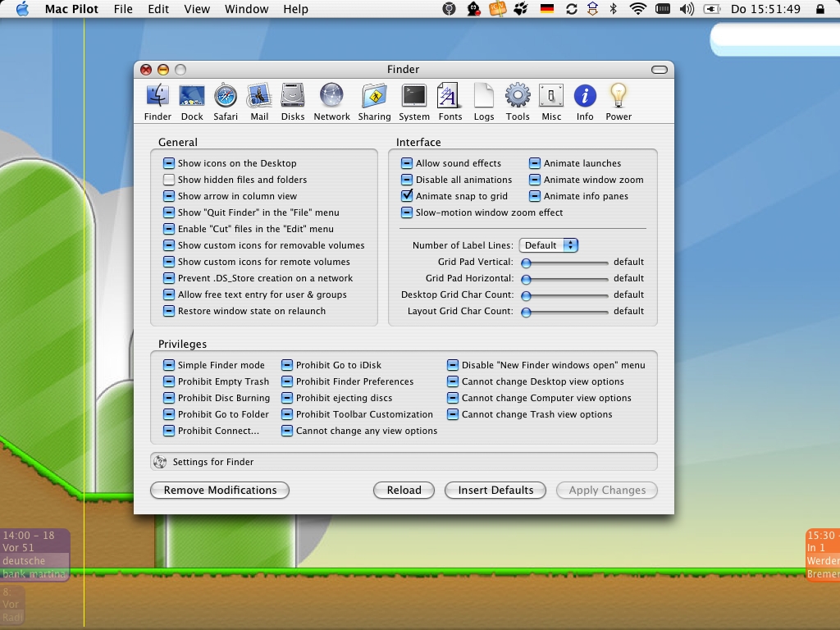Open the Edit menu
Screen dimensions: 840x630
[158, 8]
